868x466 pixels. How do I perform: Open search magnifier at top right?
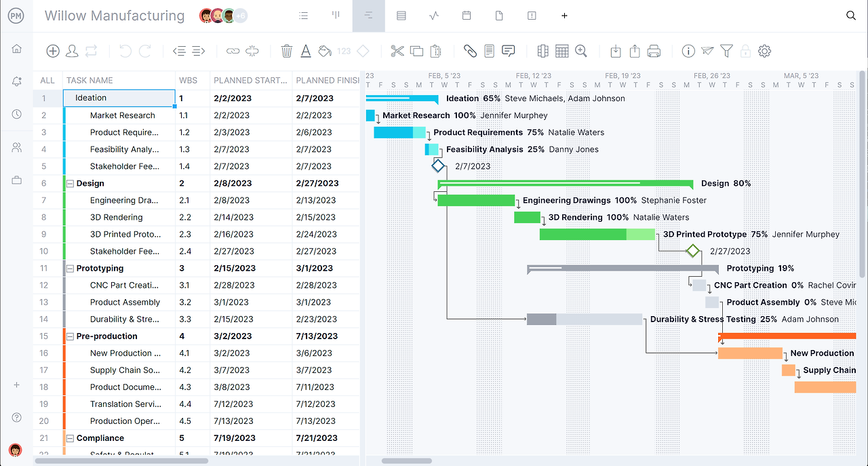[851, 16]
